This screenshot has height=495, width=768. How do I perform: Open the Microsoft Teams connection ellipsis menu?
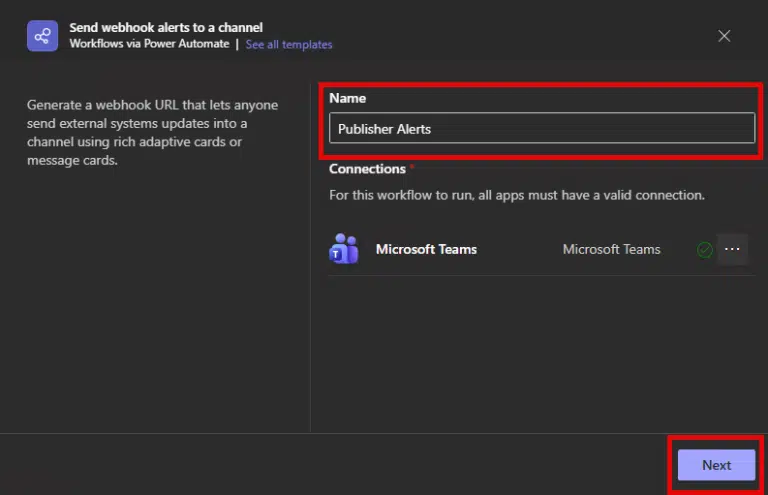pos(733,249)
